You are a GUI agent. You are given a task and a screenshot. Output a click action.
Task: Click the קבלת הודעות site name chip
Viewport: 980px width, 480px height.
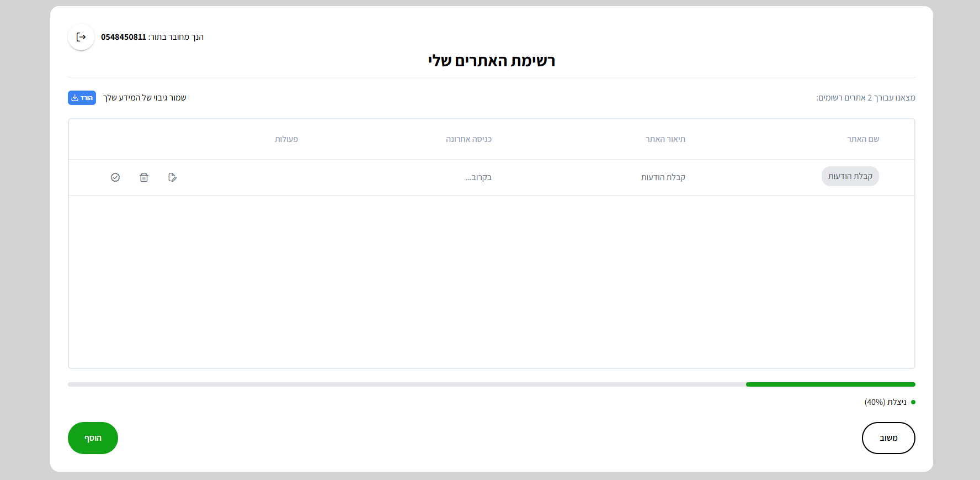[850, 176]
